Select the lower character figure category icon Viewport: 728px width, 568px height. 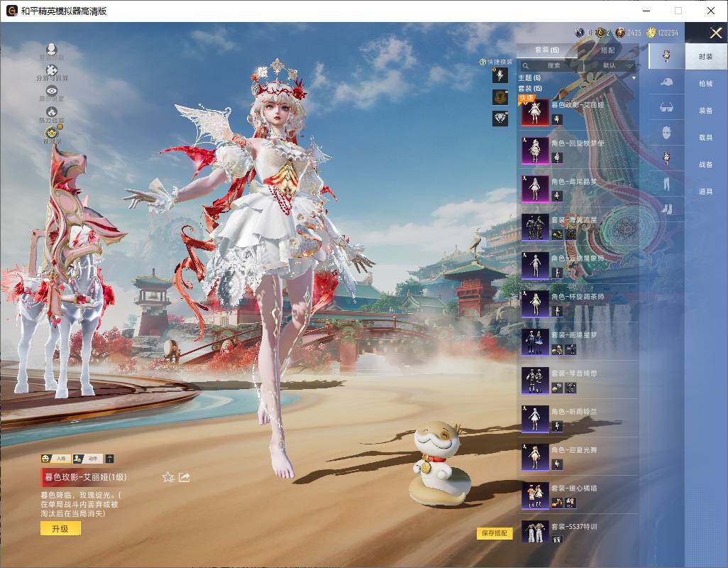coord(666,158)
